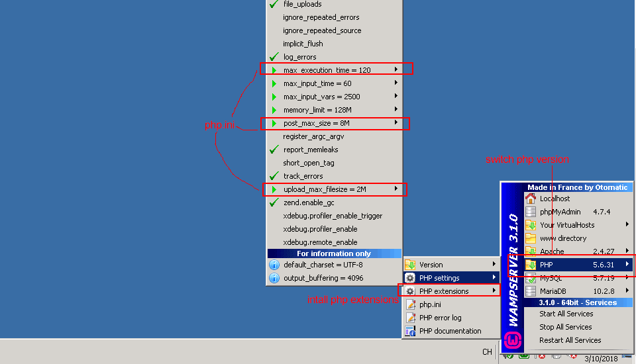The height and width of the screenshot is (364, 636).
Task: Expand max_execution_time = 120 submenu arrow
Action: click(396, 69)
